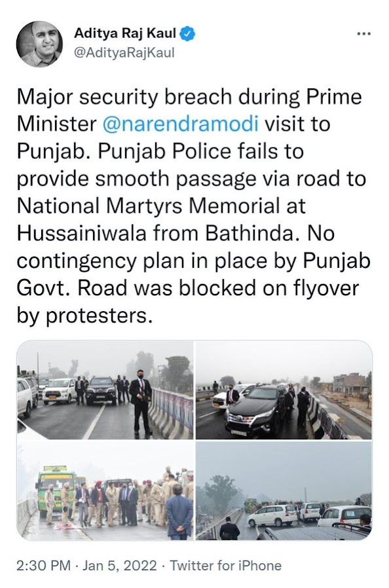Image resolution: width=389 pixels, height=588 pixels.
Task: Click the "Major security breach" opening line
Action: point(189,97)
